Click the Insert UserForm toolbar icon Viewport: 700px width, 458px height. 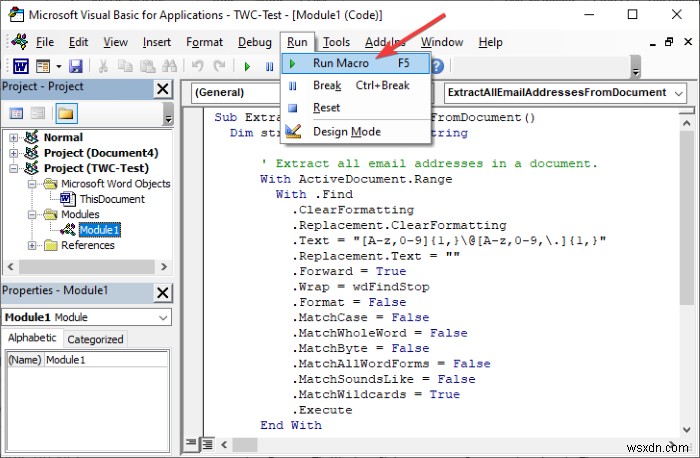pos(43,67)
